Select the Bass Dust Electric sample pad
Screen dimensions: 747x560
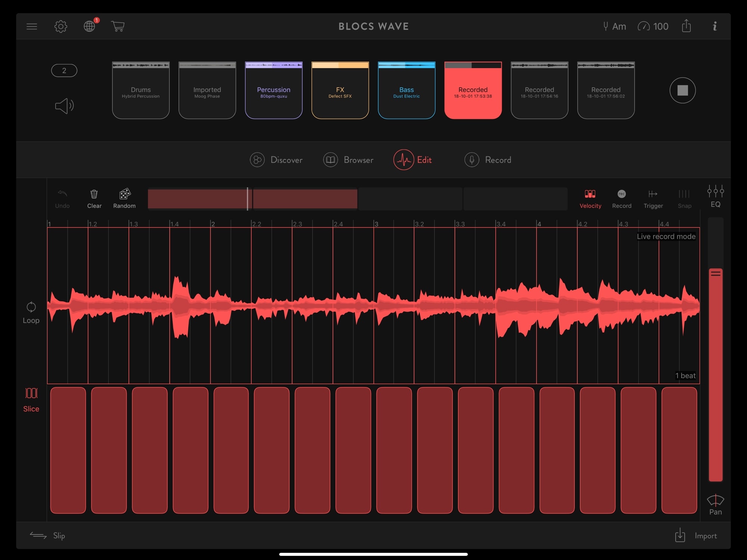tap(406, 90)
